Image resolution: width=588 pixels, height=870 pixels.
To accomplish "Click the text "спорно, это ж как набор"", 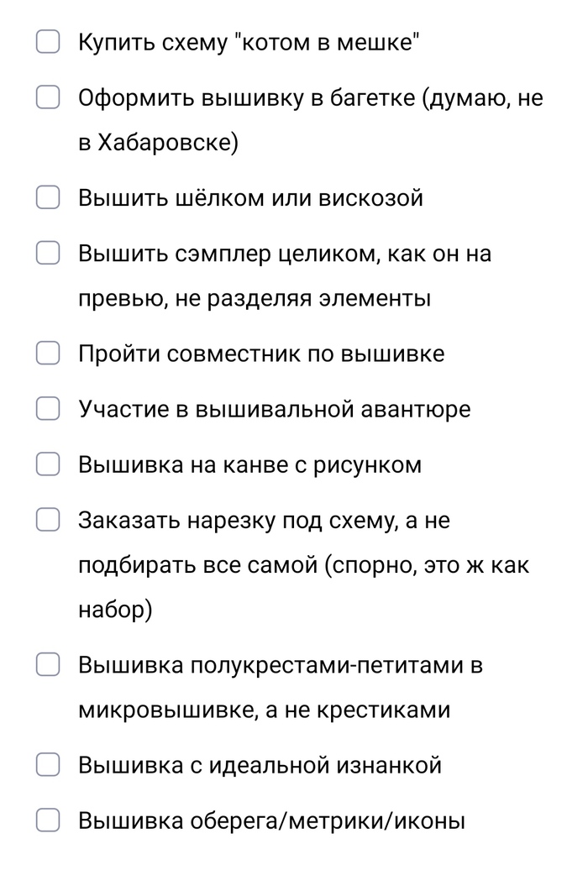I will pos(428,565).
